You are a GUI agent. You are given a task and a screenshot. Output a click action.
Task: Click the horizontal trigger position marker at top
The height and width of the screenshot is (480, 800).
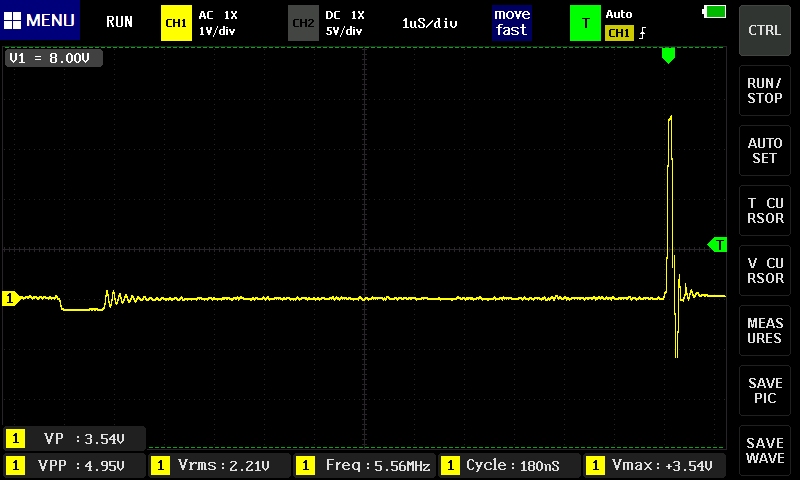[x=668, y=56]
